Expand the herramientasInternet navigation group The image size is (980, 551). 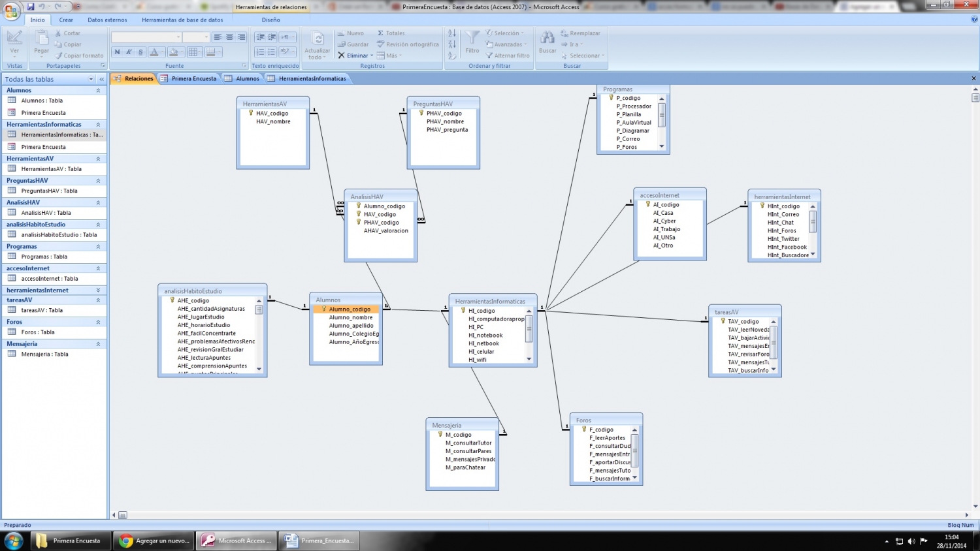[98, 290]
